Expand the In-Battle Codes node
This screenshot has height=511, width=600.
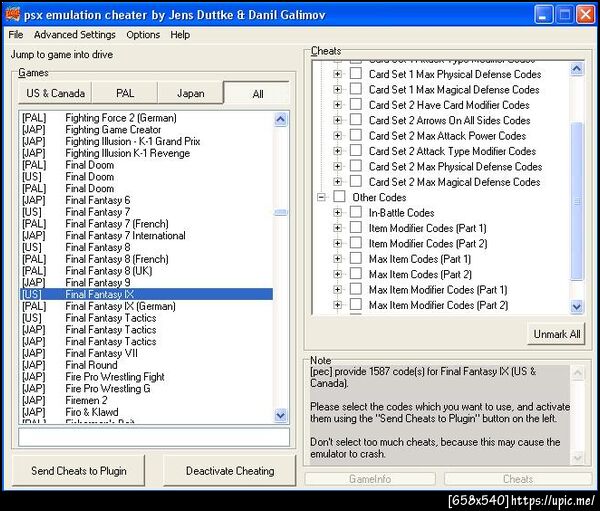click(x=338, y=212)
